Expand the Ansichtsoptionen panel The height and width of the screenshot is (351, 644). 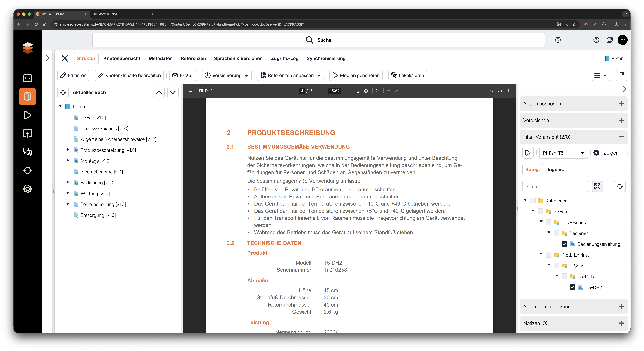pos(621,104)
